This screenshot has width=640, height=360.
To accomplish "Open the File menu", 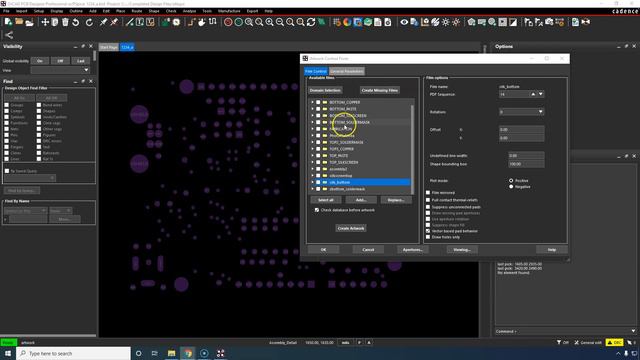I will click(6, 11).
